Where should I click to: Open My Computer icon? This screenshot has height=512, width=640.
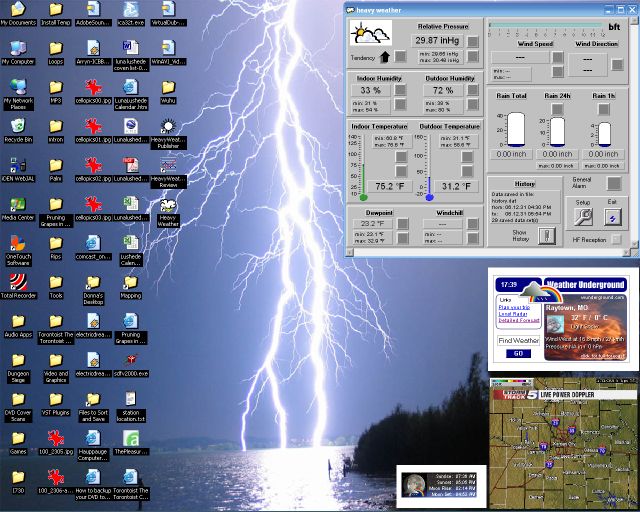tap(18, 52)
